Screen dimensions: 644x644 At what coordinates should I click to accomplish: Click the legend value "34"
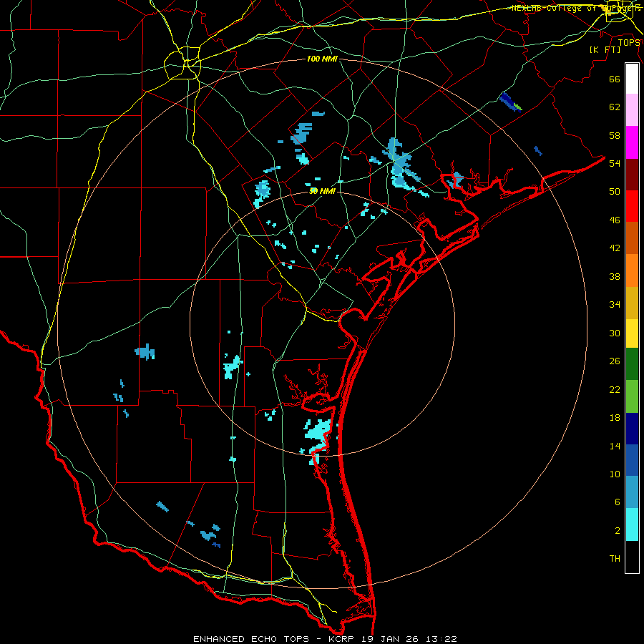pos(615,304)
